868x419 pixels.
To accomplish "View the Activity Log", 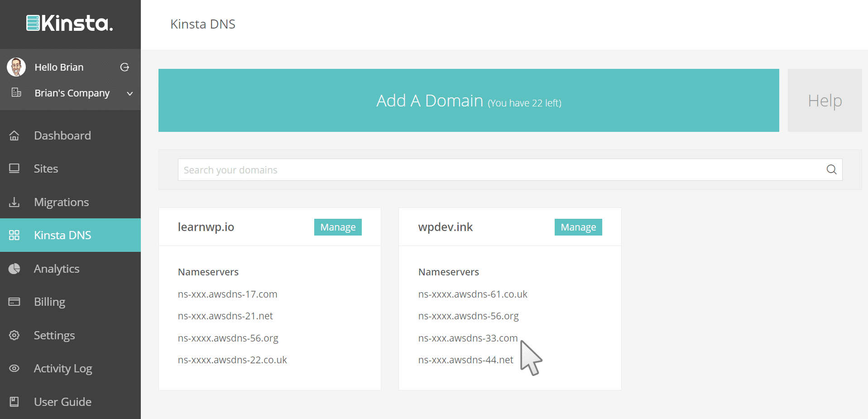I will [x=70, y=368].
